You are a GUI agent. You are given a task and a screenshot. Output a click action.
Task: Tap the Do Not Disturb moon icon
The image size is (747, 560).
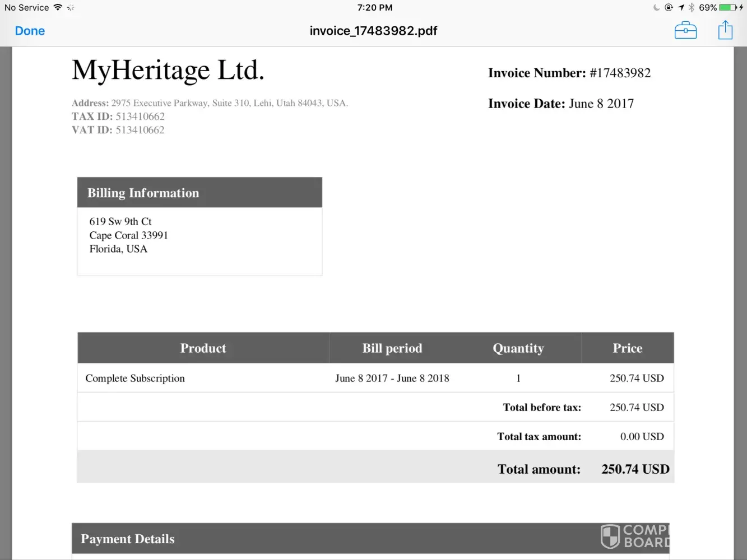pyautogui.click(x=657, y=7)
